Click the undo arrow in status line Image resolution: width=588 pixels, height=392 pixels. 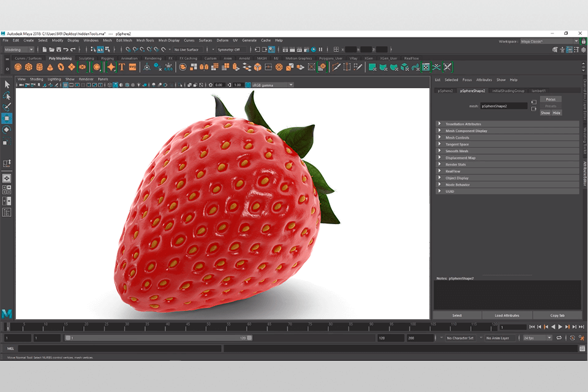(x=66, y=50)
